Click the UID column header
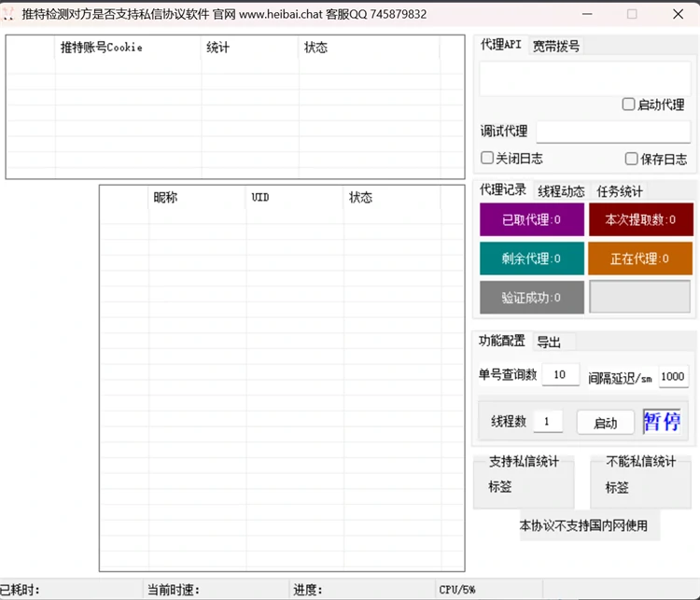Image resolution: width=700 pixels, height=600 pixels. click(x=295, y=197)
